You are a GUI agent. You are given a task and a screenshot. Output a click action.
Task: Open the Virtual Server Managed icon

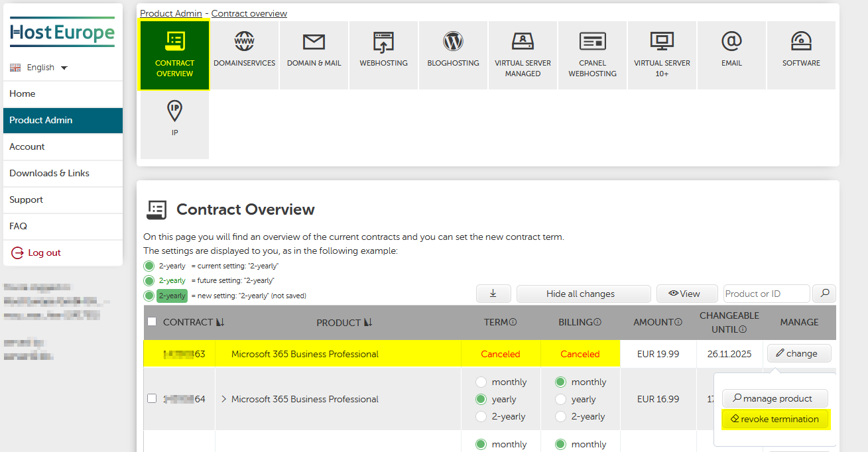(x=523, y=42)
